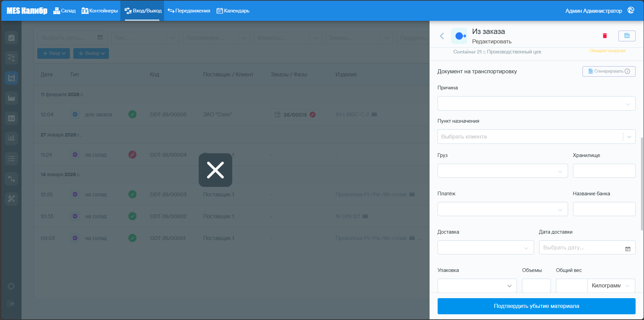Open the gear settings sidebar icon
The width and height of the screenshot is (644, 320).
click(x=11, y=286)
